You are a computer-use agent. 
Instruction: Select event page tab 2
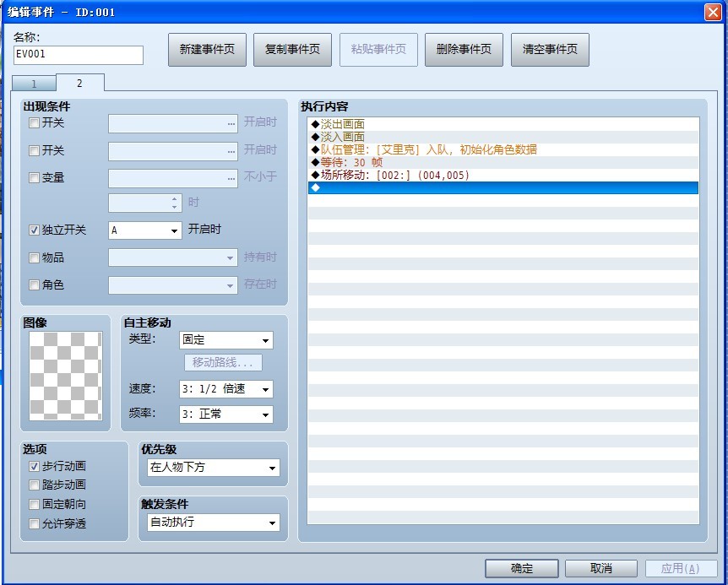[x=80, y=83]
